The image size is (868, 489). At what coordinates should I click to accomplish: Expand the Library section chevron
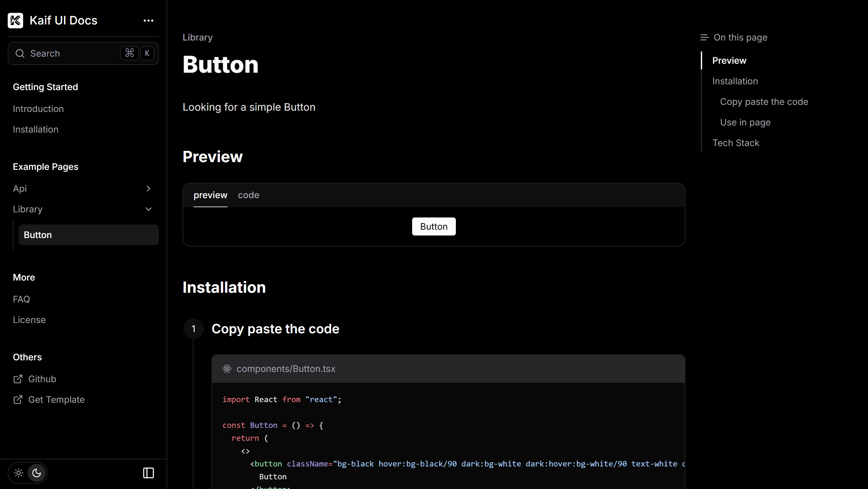(149, 209)
